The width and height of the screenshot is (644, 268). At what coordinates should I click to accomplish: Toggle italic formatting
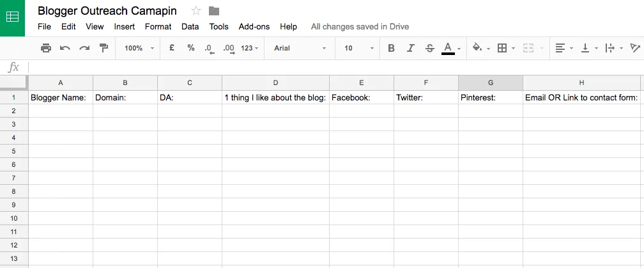coord(410,48)
